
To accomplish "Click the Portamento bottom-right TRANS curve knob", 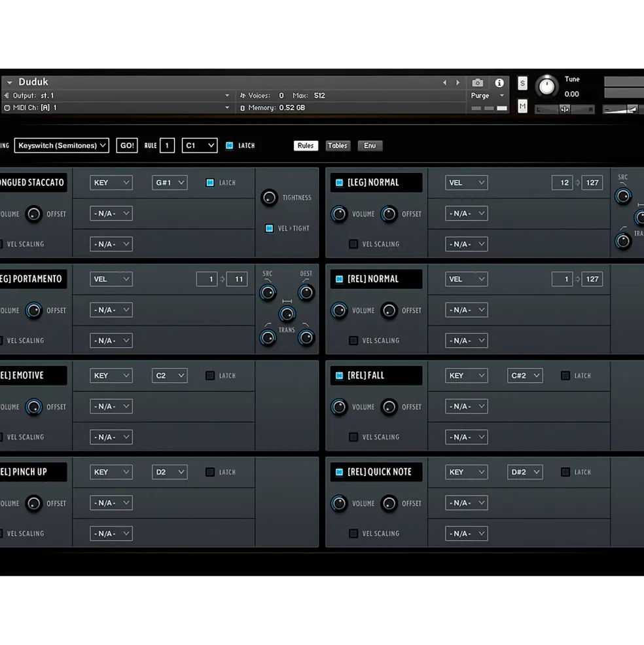I will pyautogui.click(x=306, y=338).
